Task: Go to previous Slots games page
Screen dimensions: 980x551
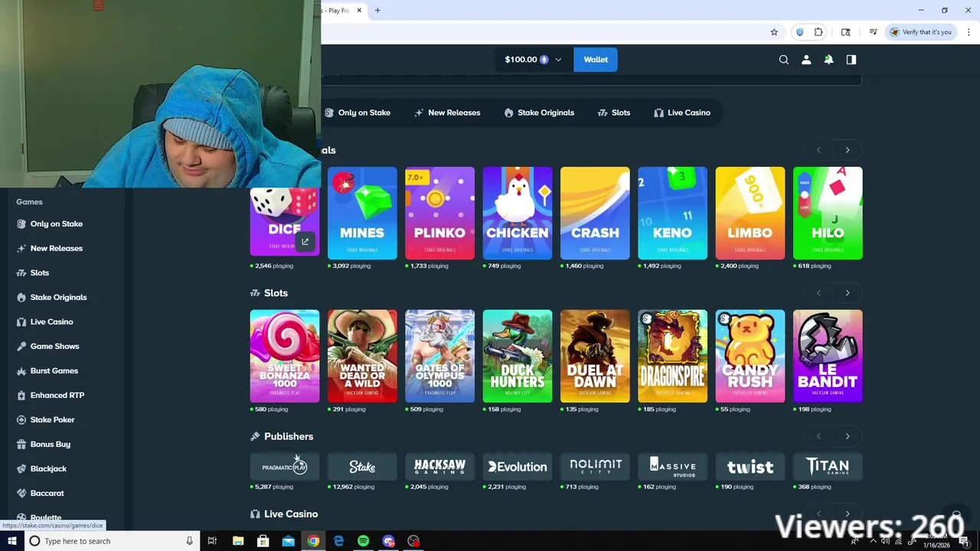Action: click(818, 293)
